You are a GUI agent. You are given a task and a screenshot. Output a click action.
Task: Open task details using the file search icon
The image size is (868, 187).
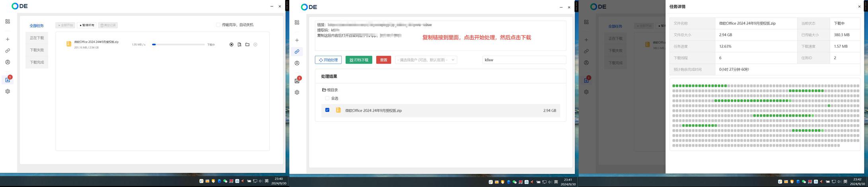239,45
